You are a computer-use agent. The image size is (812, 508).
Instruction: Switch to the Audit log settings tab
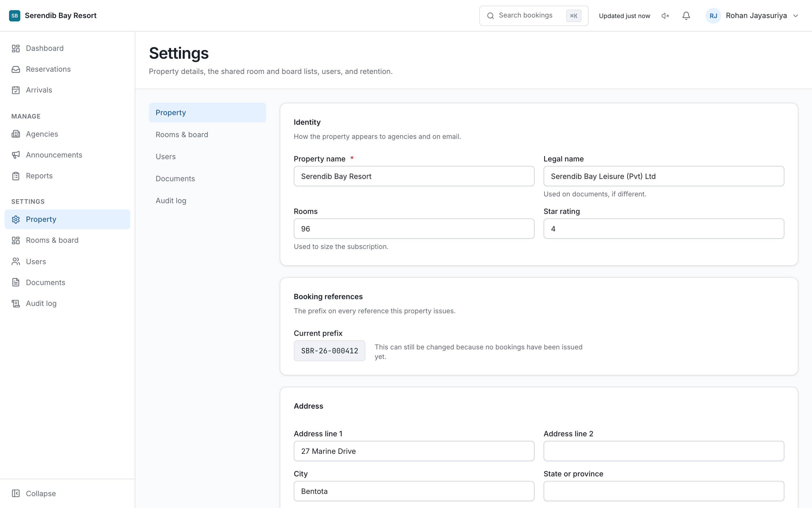point(207,201)
